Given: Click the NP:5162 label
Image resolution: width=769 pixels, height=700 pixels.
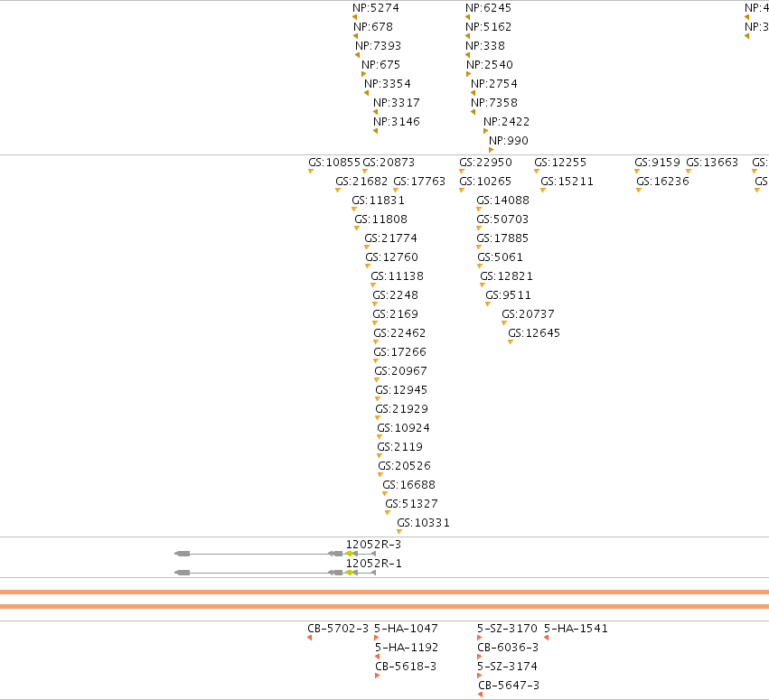Looking at the screenshot, I should (488, 27).
